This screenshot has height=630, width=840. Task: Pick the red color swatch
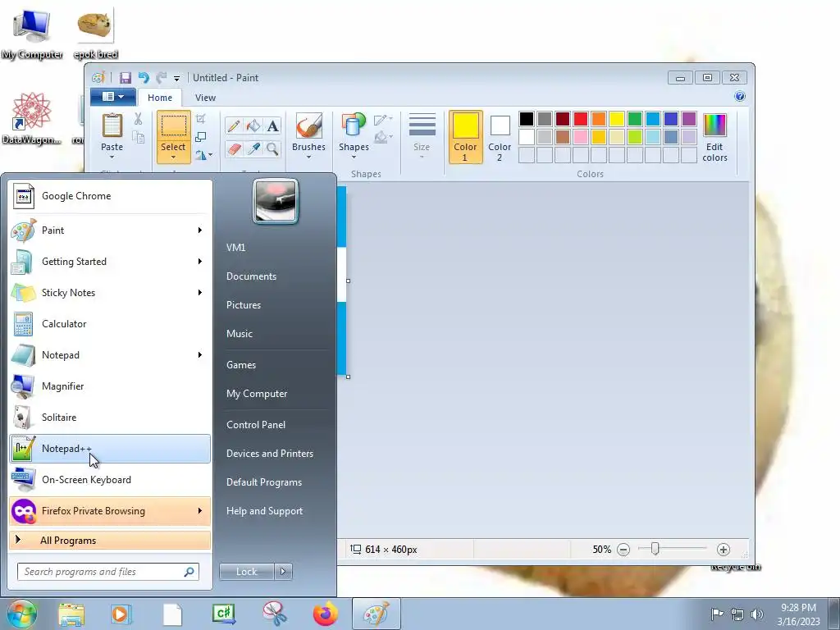coord(581,119)
